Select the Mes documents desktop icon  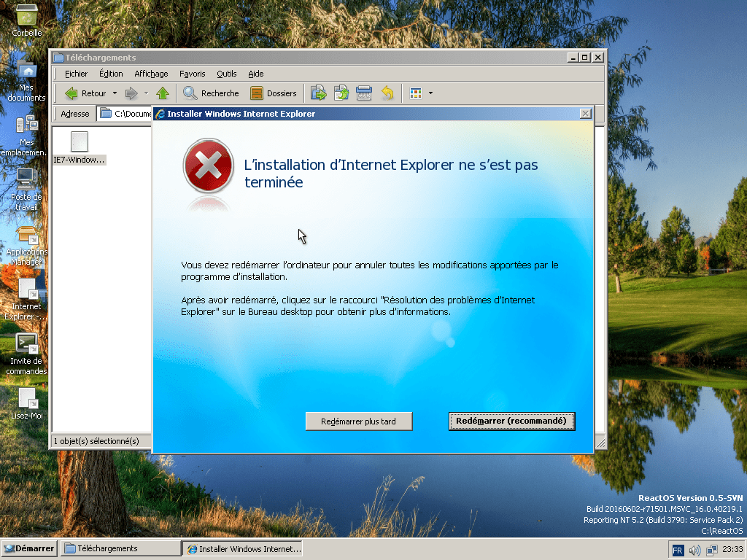(x=27, y=80)
